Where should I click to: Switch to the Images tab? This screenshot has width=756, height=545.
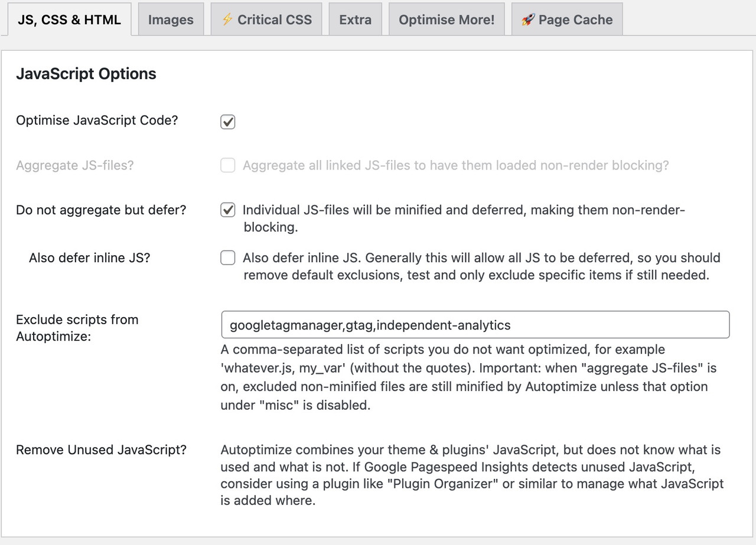[x=171, y=19]
